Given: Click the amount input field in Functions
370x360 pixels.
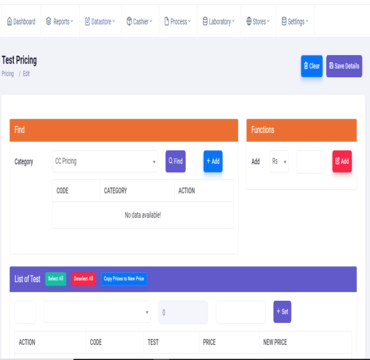Looking at the screenshot, I should tap(310, 162).
